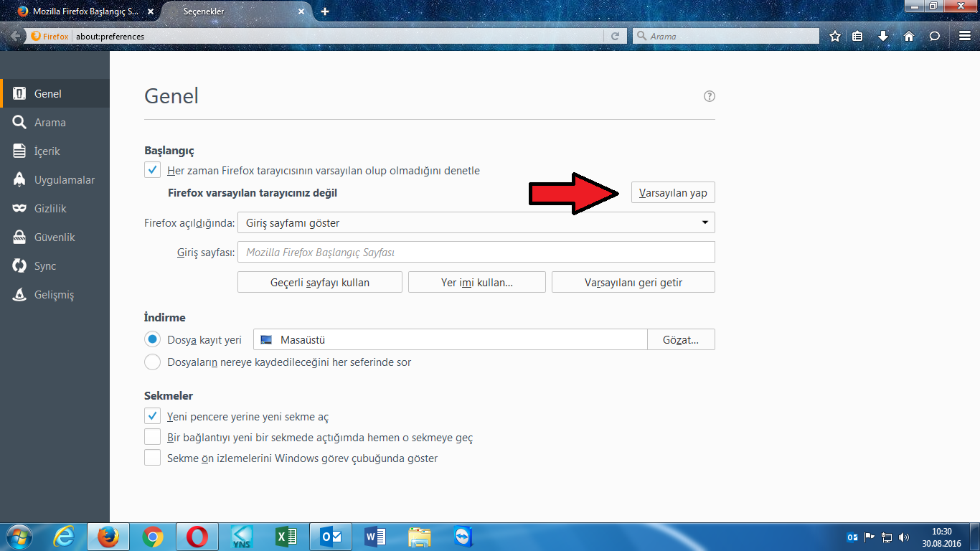Open the Uygulamalar preferences section
Image resolution: width=980 pixels, height=551 pixels.
55,179
